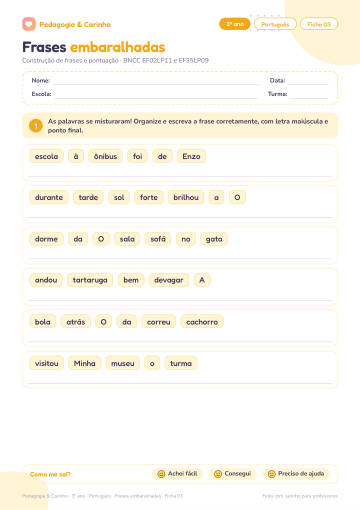
Task: Click the 'da' chip beside 'correu'
Action: click(127, 322)
